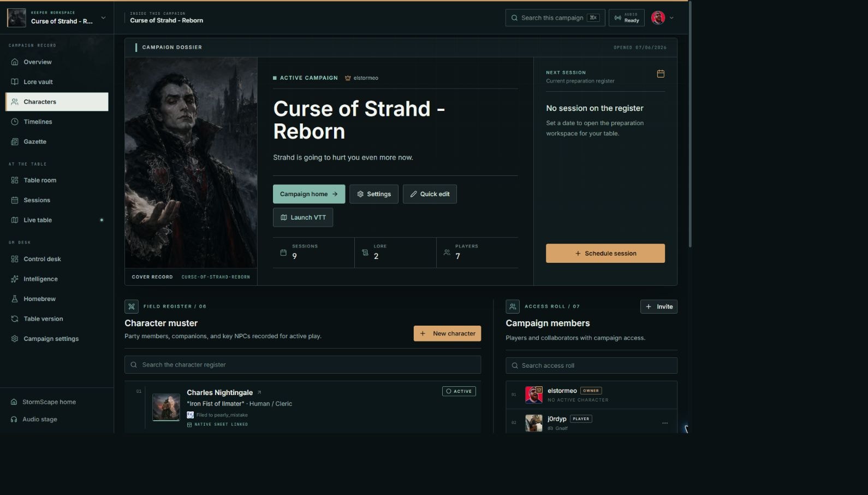This screenshot has width=868, height=495.
Task: Click the PLAYER badge next to j0rdyp
Action: point(581,419)
